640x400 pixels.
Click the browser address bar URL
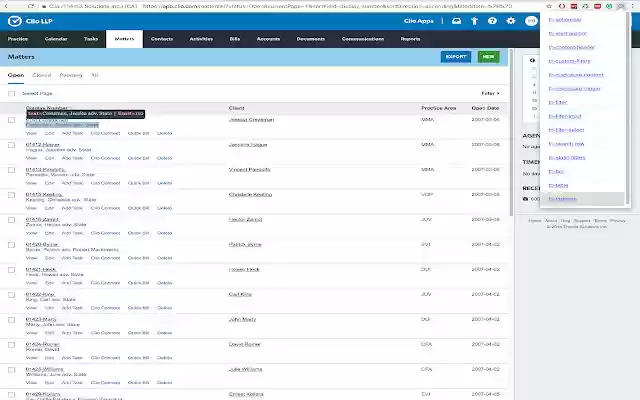click(x=327, y=6)
